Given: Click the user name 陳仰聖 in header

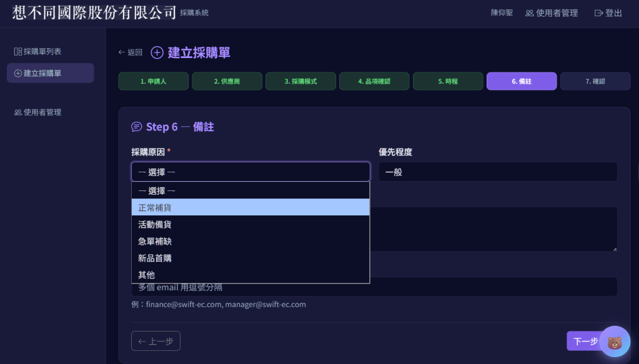Looking at the screenshot, I should 502,13.
